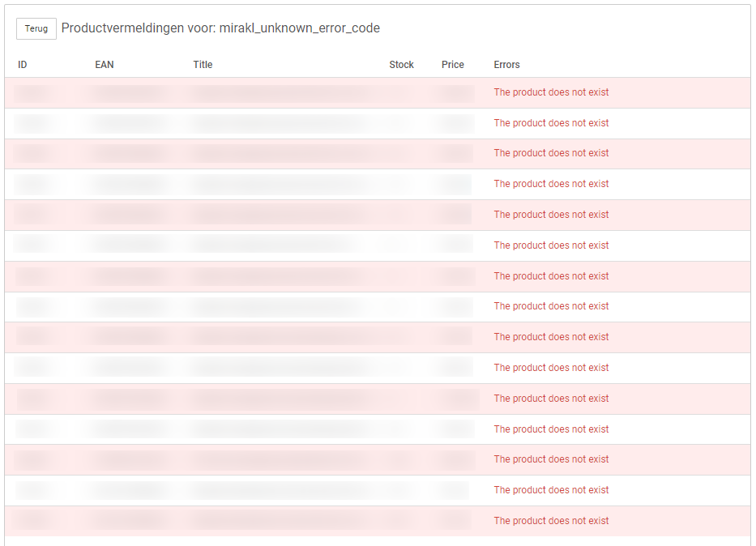Click the ID column header
Image resolution: width=756 pixels, height=546 pixels.
[x=23, y=65]
